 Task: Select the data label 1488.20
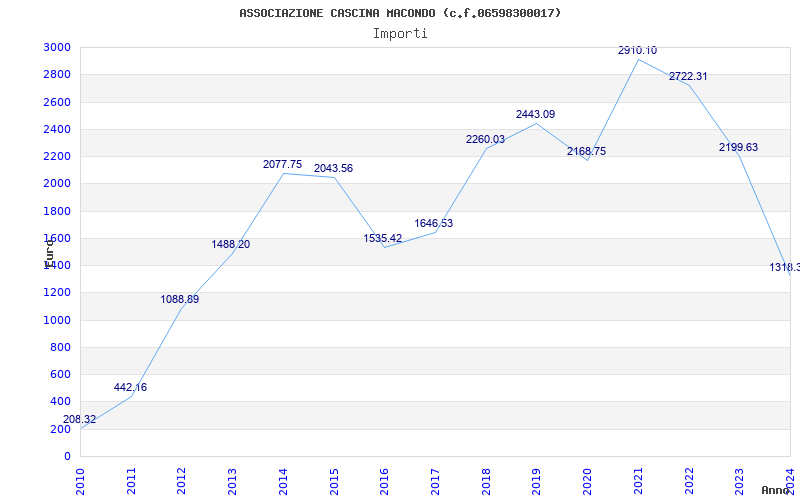[231, 244]
